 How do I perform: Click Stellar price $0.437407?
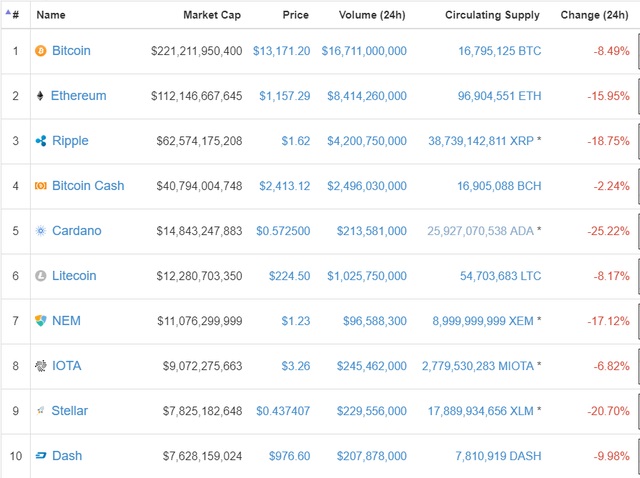pyautogui.click(x=283, y=411)
